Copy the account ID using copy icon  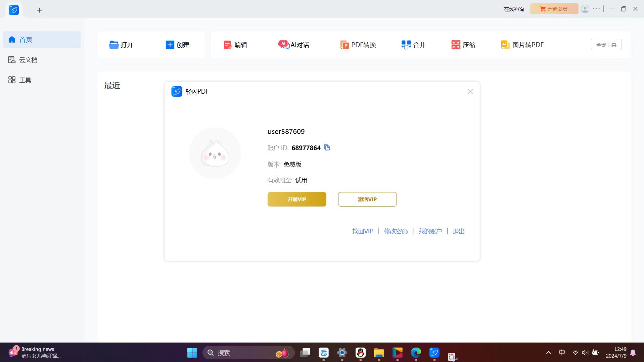(327, 147)
